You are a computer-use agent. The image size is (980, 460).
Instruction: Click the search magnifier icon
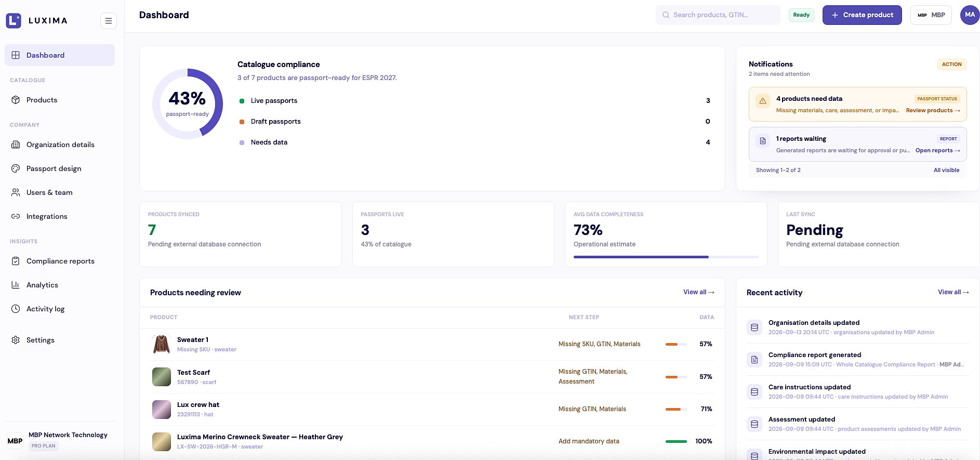click(x=666, y=15)
